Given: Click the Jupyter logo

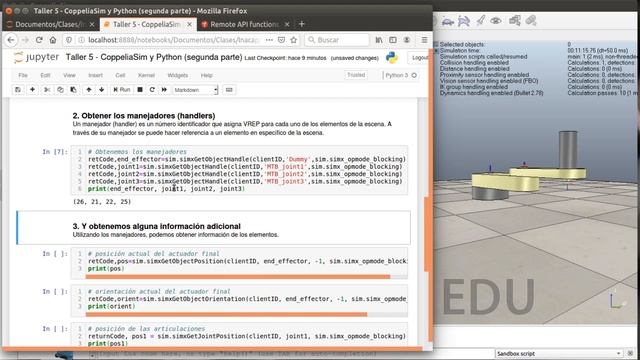Looking at the screenshot, I should (36, 58).
